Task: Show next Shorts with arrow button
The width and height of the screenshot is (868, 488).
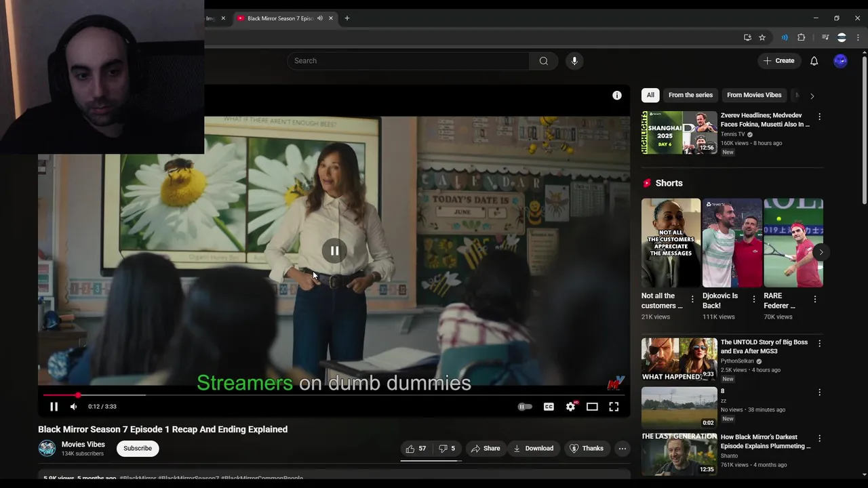Action: click(x=821, y=252)
